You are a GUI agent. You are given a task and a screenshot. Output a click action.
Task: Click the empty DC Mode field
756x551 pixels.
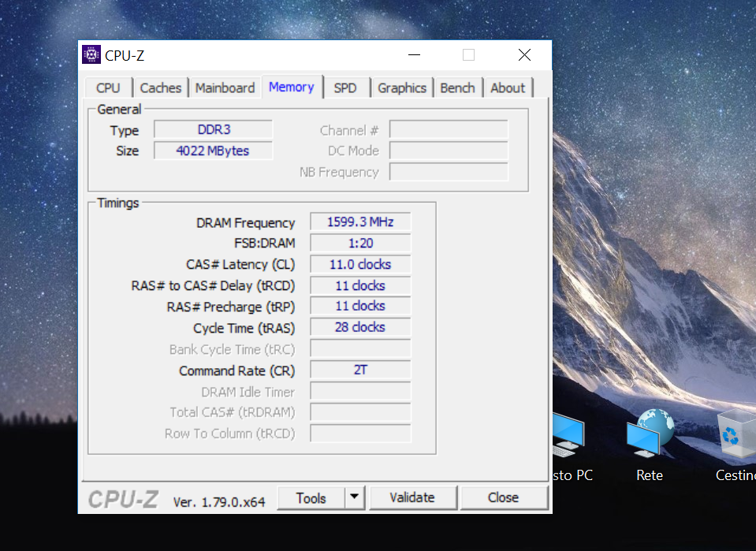[449, 151]
